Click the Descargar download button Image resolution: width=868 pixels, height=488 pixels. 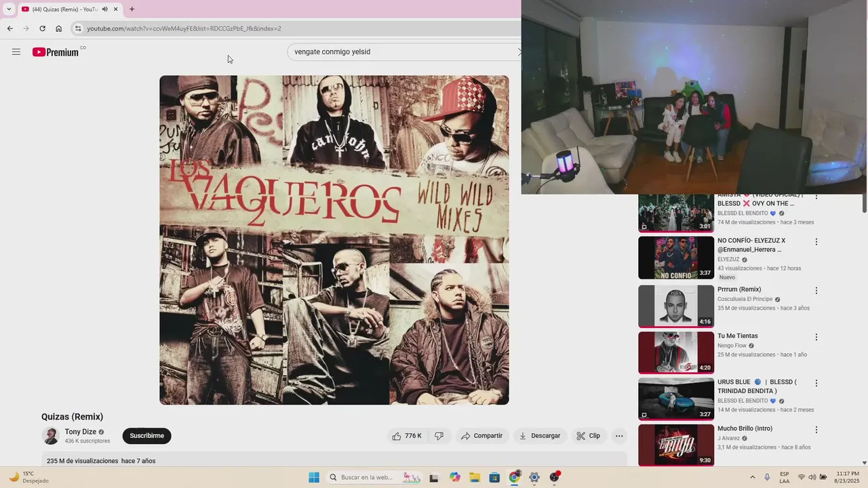(x=540, y=436)
